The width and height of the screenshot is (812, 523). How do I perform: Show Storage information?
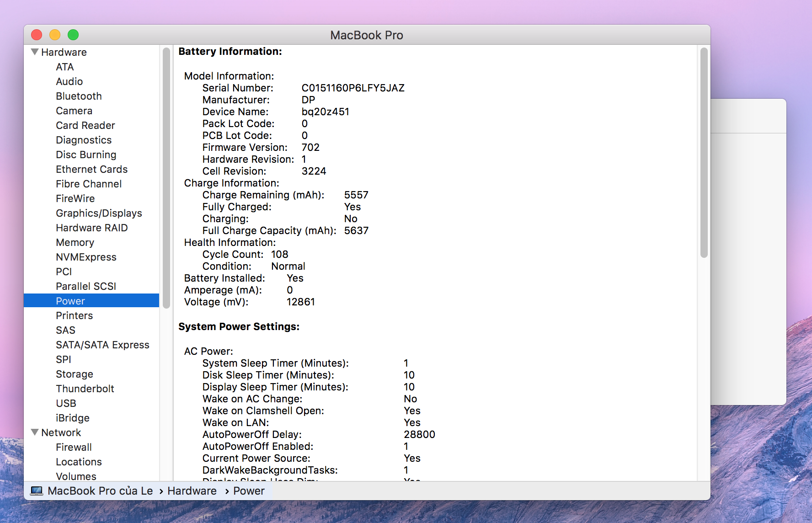pyautogui.click(x=75, y=374)
